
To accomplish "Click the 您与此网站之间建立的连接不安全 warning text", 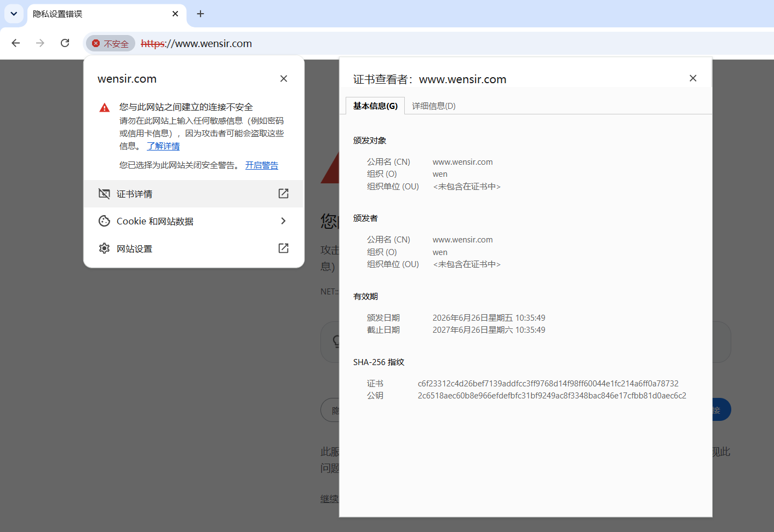I will pyautogui.click(x=186, y=107).
